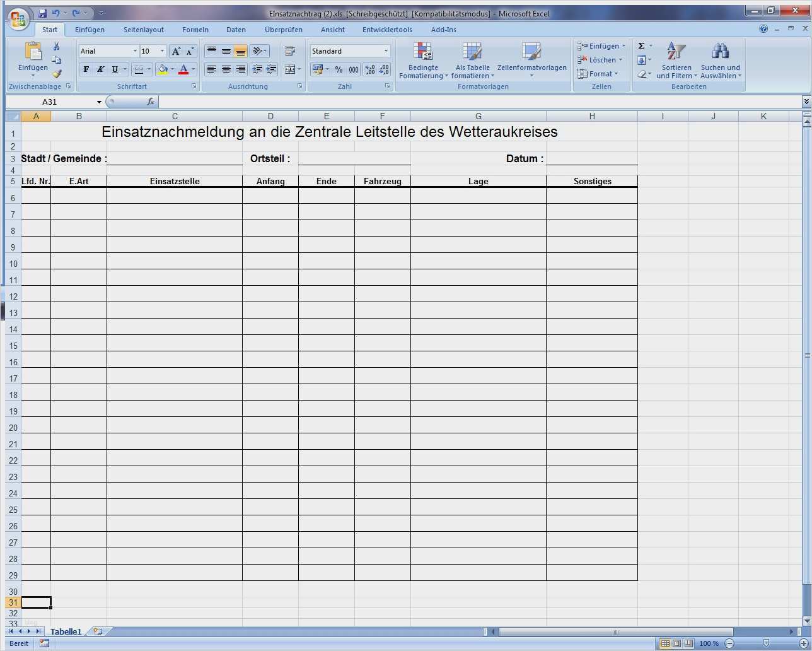Expand the number format dropdown (Standard)
The width and height of the screenshot is (812, 651).
(386, 51)
